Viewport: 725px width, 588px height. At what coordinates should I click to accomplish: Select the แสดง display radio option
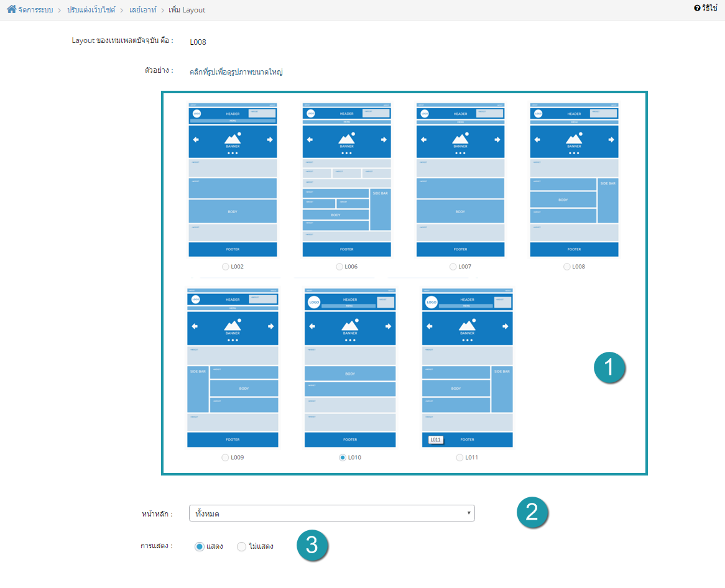point(200,547)
